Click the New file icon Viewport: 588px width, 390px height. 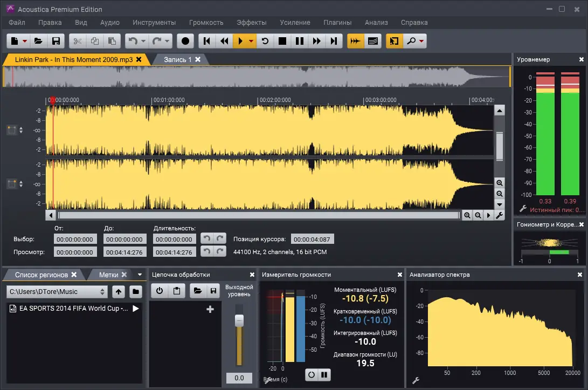pos(14,41)
